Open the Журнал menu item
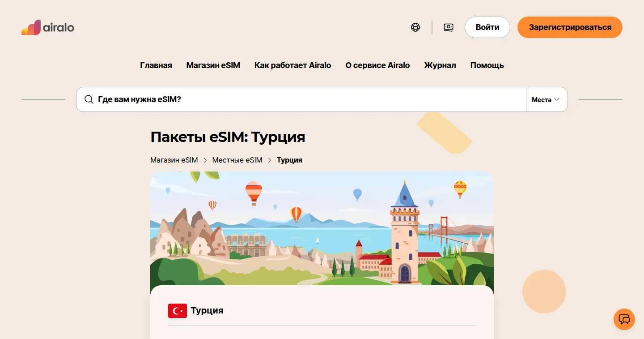The image size is (644, 339). point(440,65)
